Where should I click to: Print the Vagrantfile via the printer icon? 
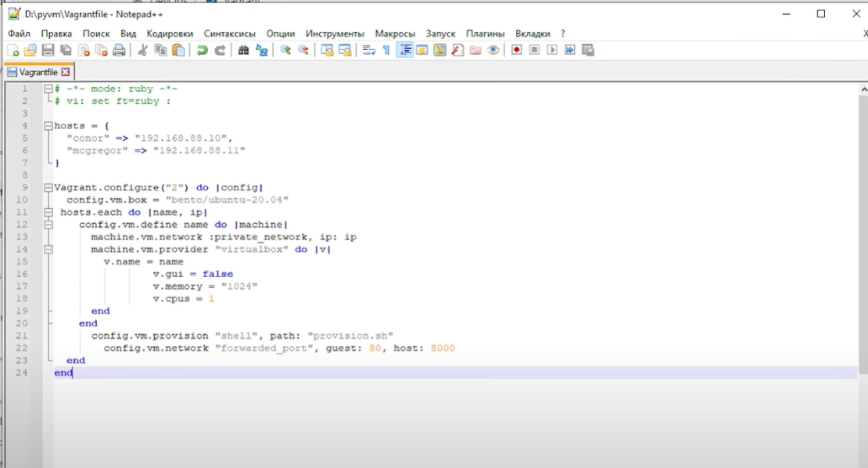119,50
